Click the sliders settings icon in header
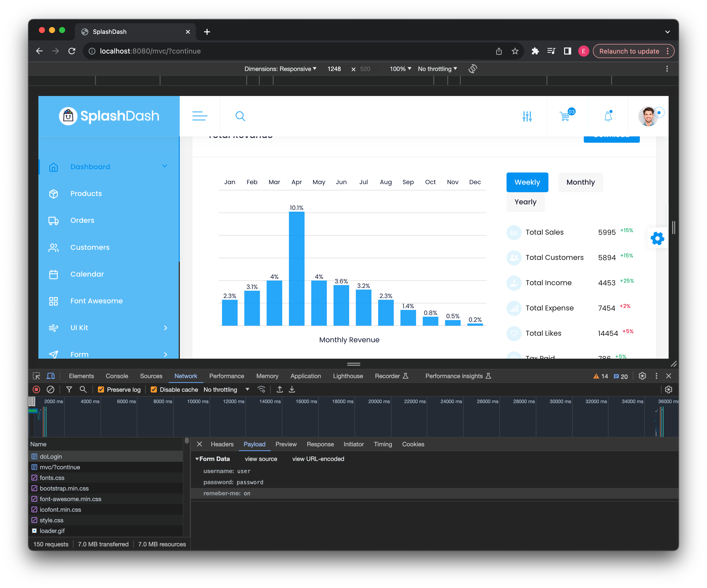 [527, 116]
